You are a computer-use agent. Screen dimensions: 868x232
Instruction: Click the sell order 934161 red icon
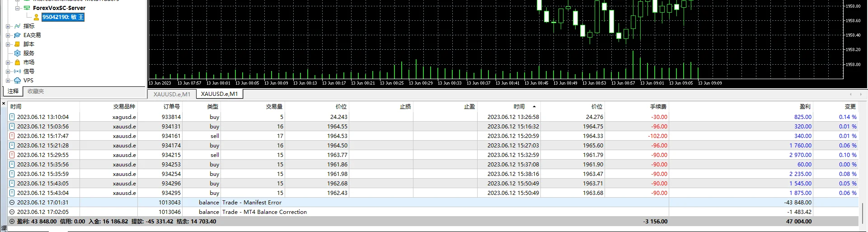point(12,136)
